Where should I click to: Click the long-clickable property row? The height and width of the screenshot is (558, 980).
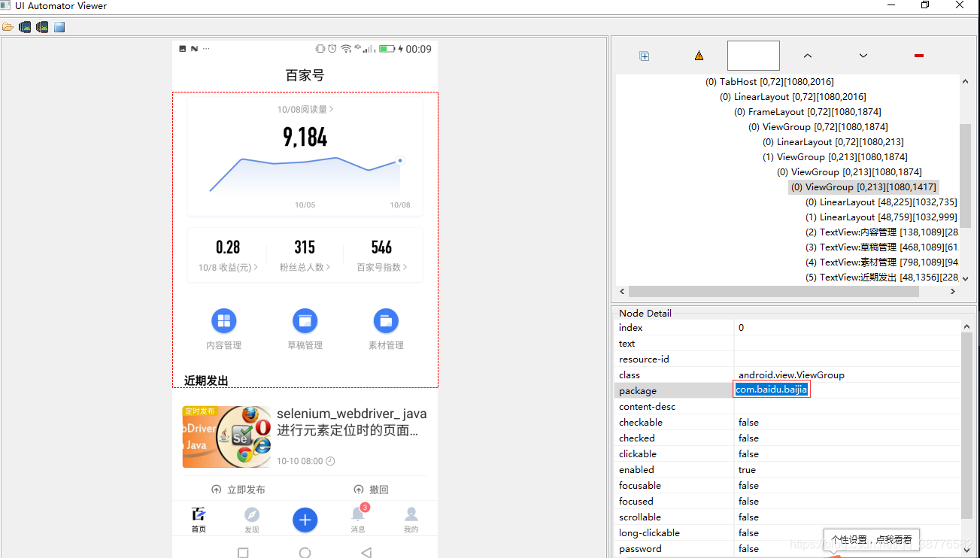(787, 532)
